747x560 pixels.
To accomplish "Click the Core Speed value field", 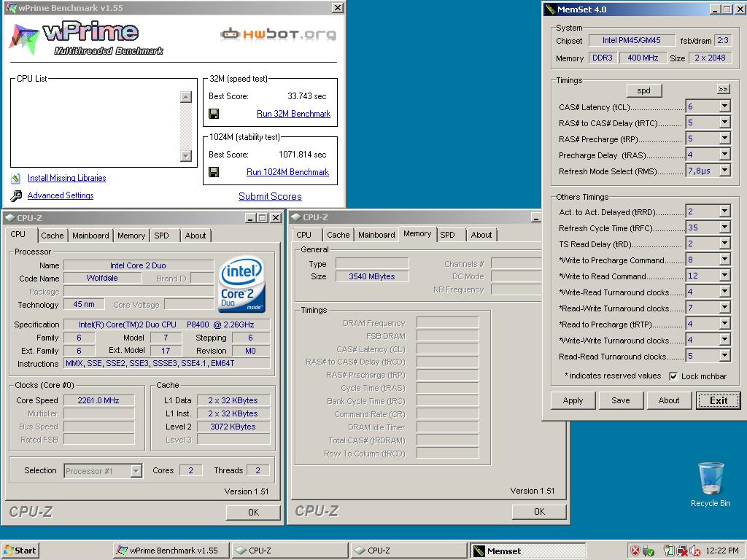I will (98, 400).
